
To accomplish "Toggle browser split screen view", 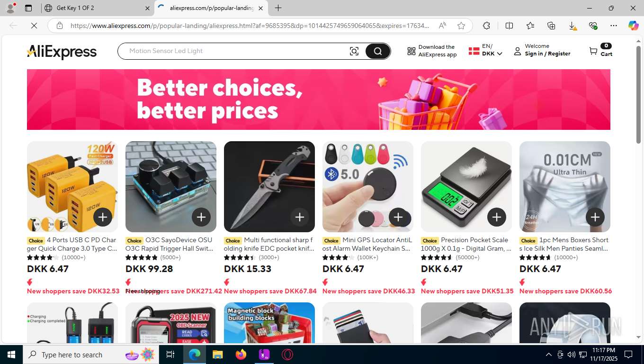I will pyautogui.click(x=509, y=26).
